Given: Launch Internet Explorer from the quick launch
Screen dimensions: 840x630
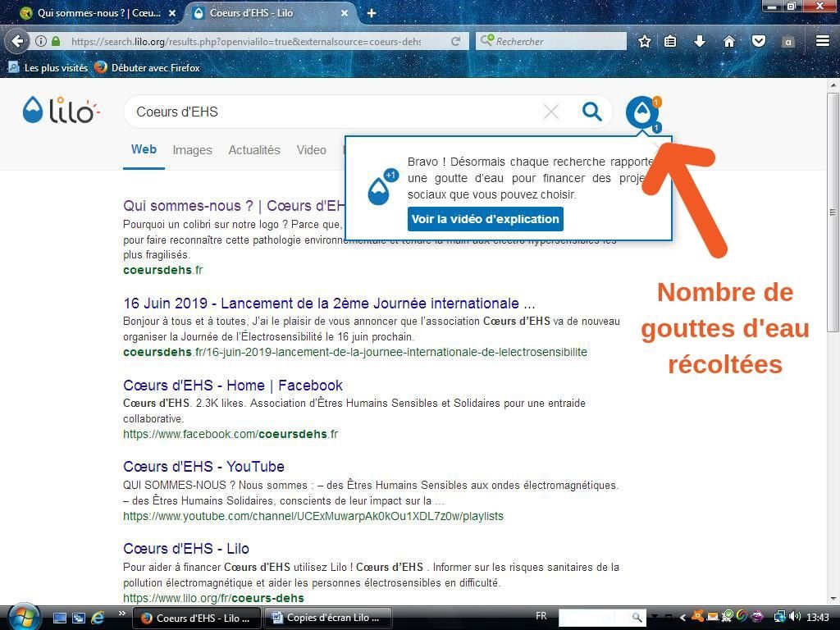Looking at the screenshot, I should 98,618.
